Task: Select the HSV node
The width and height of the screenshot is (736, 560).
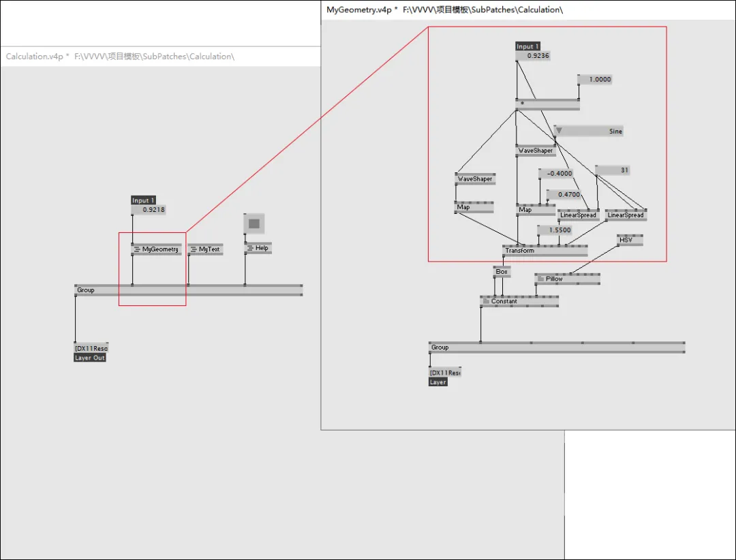Action: (630, 240)
